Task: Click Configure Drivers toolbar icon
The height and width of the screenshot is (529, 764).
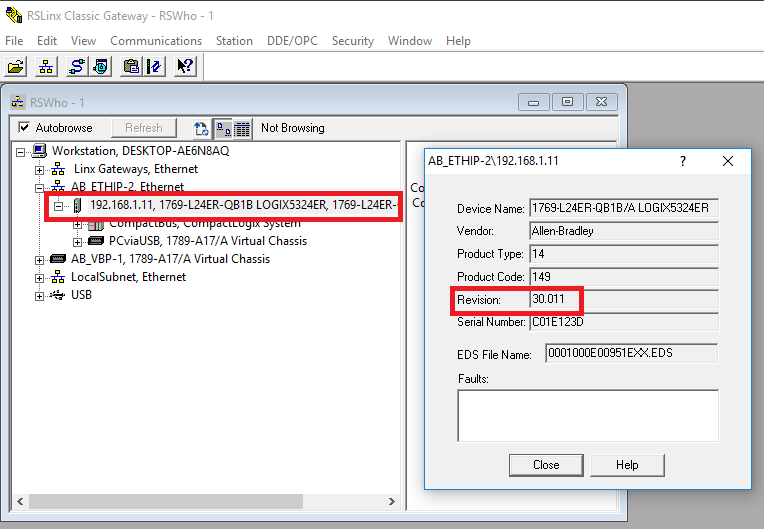Action: 77,66
